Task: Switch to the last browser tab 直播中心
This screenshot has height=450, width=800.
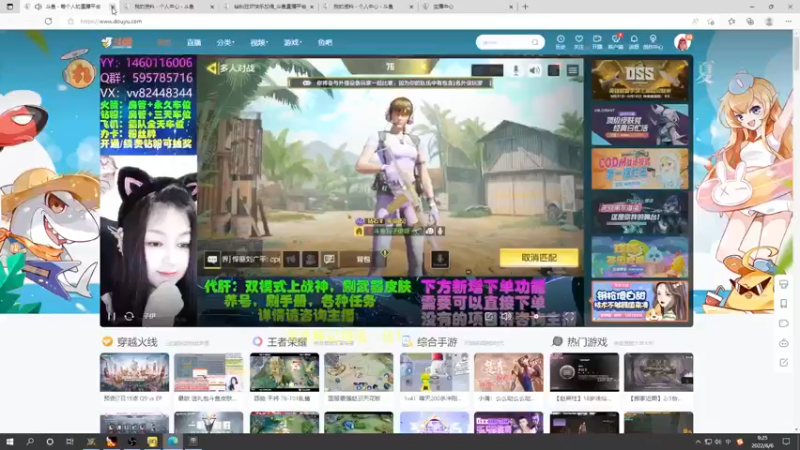Action: 467,7
